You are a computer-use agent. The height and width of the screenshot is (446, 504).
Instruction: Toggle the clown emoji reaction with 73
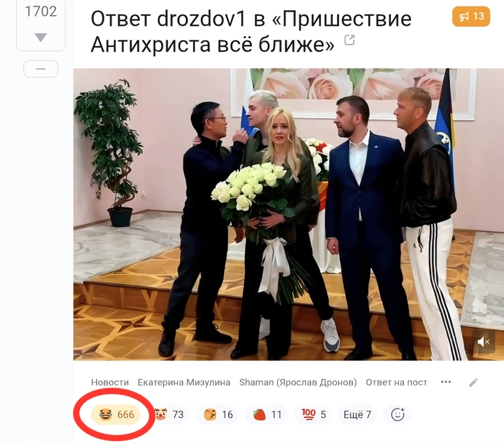[169, 414]
